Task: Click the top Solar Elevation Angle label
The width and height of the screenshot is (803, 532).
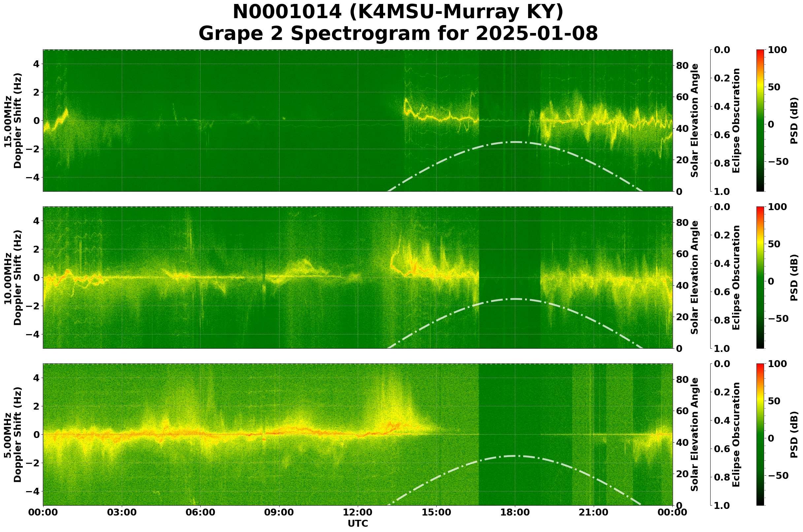Action: coord(695,120)
